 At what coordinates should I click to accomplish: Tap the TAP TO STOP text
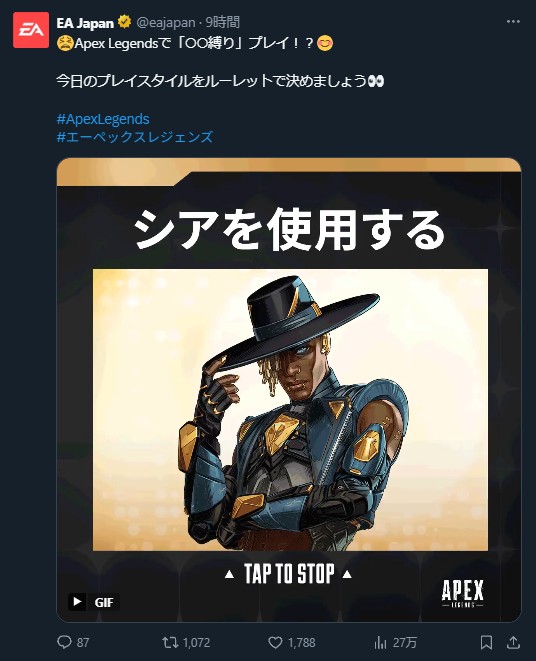tap(289, 574)
